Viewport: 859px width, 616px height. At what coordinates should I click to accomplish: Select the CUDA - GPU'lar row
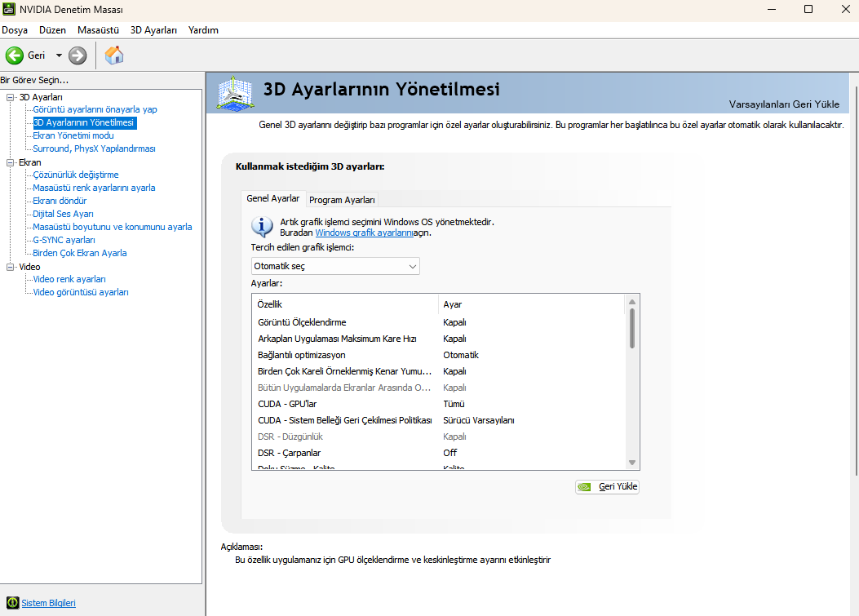pos(440,404)
